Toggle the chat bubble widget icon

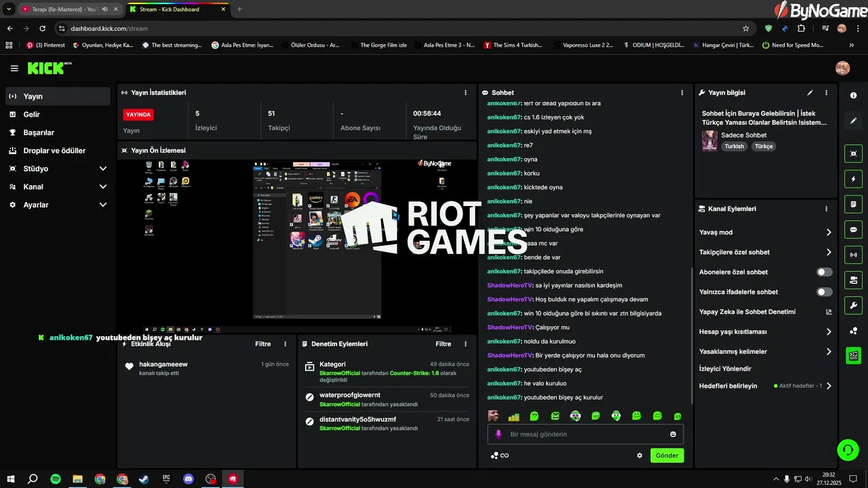pos(853,229)
